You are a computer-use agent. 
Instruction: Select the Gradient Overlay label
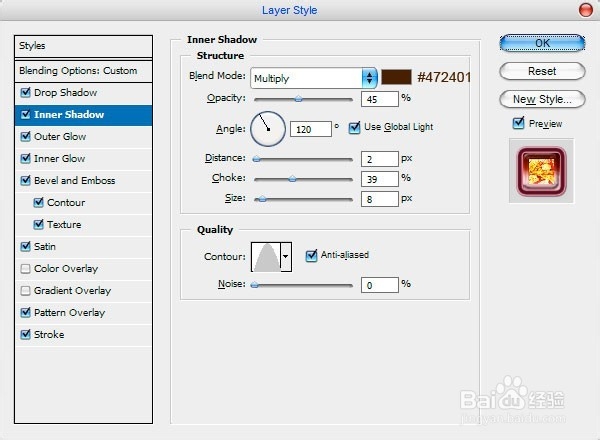click(x=73, y=291)
